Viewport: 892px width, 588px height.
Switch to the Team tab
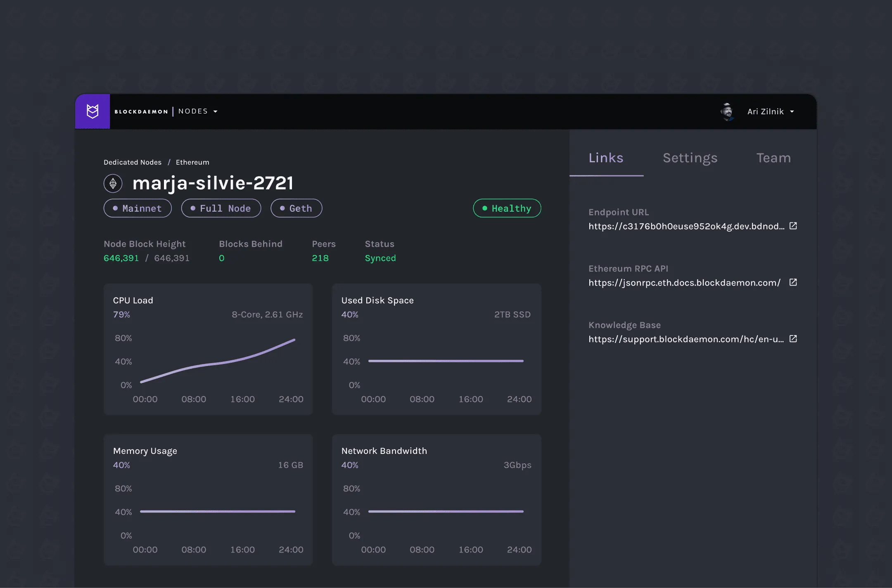click(x=773, y=158)
